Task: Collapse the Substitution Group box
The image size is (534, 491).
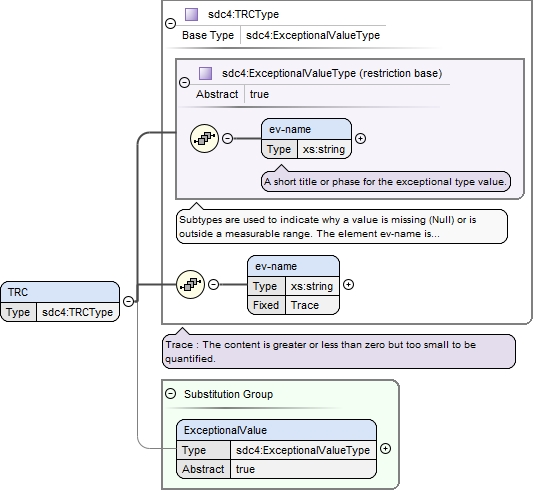Action: click(170, 394)
